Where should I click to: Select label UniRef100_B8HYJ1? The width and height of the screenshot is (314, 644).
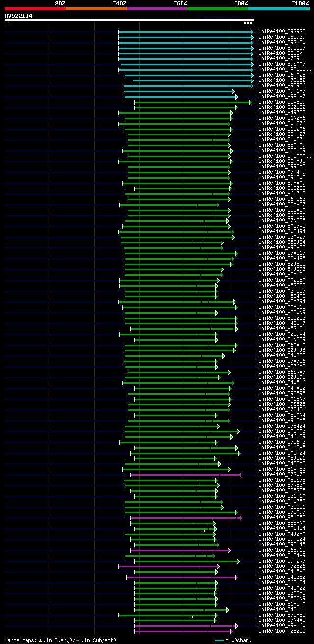tap(282, 161)
